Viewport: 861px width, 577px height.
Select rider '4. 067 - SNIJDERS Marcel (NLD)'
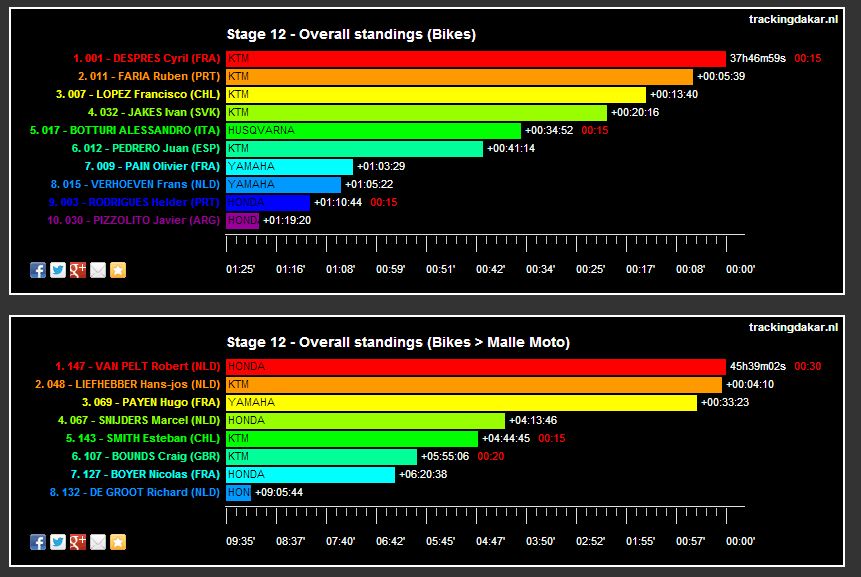tap(139, 420)
